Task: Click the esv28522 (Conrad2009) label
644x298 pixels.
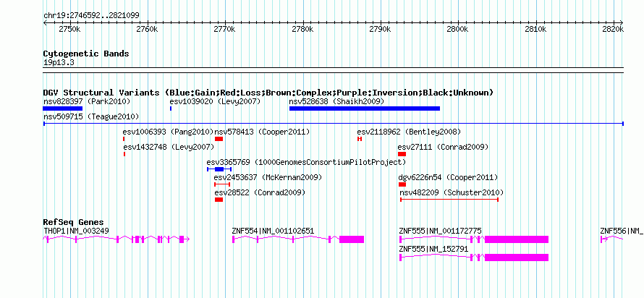Action: coord(260,192)
